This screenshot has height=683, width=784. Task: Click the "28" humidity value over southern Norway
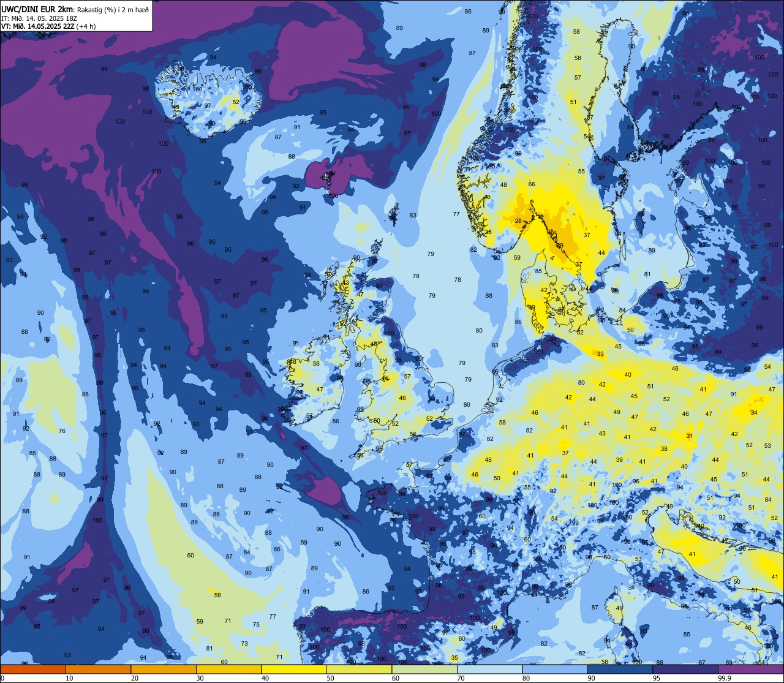(x=518, y=221)
